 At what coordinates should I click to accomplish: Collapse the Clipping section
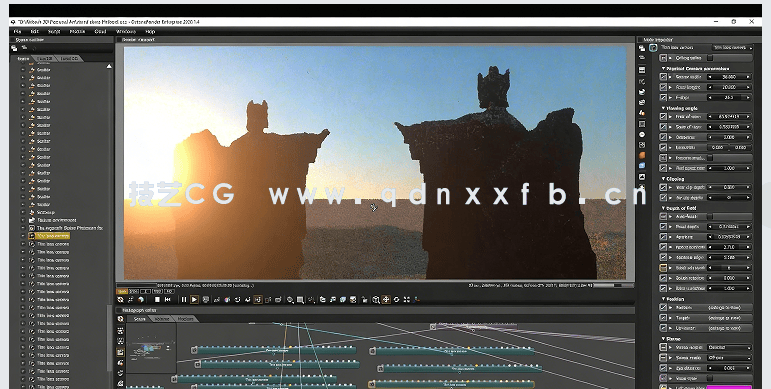pos(663,179)
